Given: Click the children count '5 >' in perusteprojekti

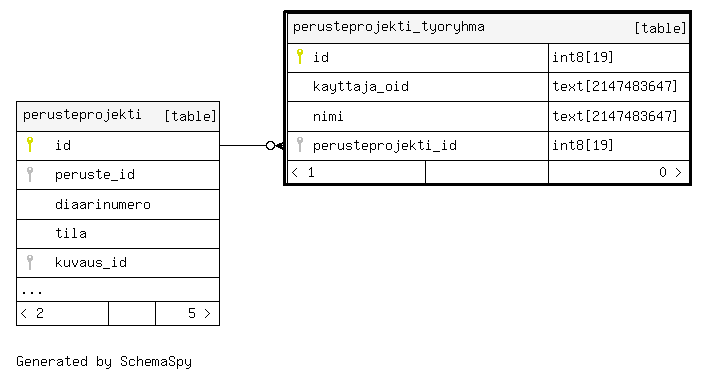Looking at the screenshot, I should 199,313.
